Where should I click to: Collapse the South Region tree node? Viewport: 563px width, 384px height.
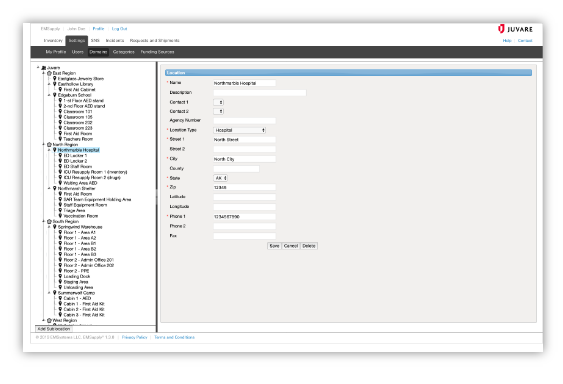tap(44, 222)
